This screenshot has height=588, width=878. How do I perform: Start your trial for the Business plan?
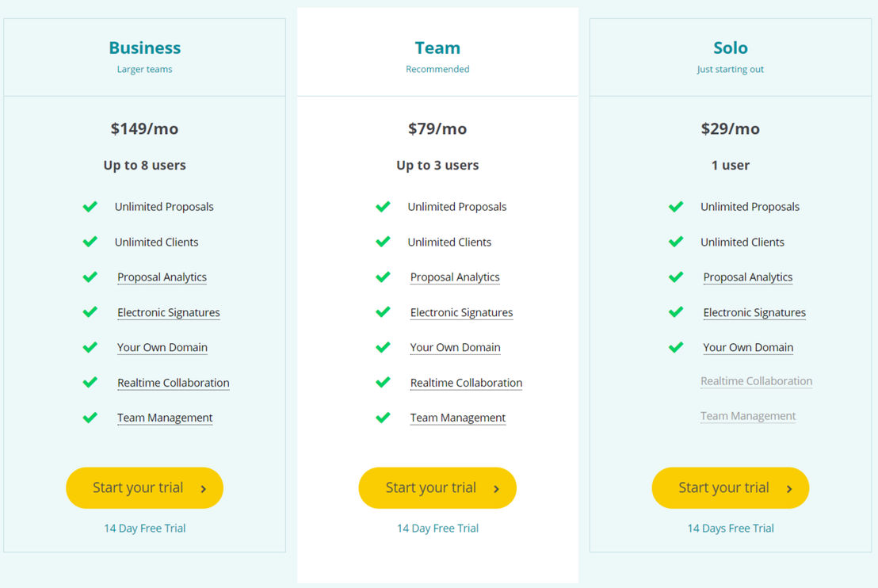[x=144, y=488]
